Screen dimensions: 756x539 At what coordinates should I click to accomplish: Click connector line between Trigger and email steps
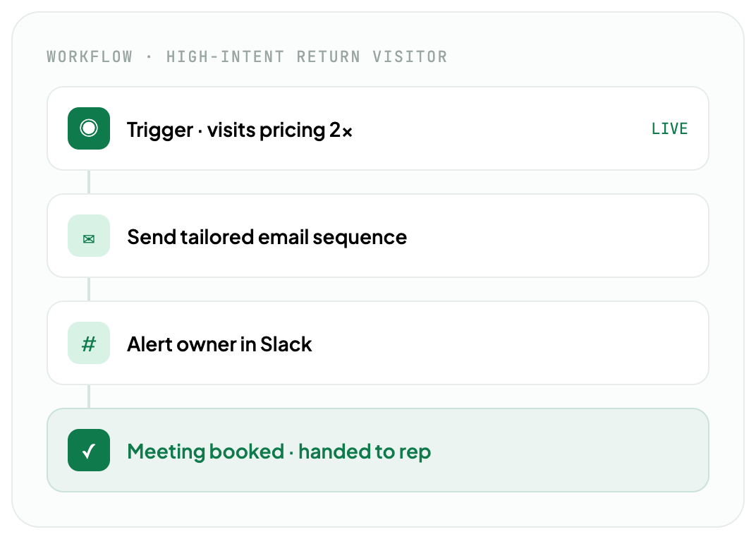89,182
